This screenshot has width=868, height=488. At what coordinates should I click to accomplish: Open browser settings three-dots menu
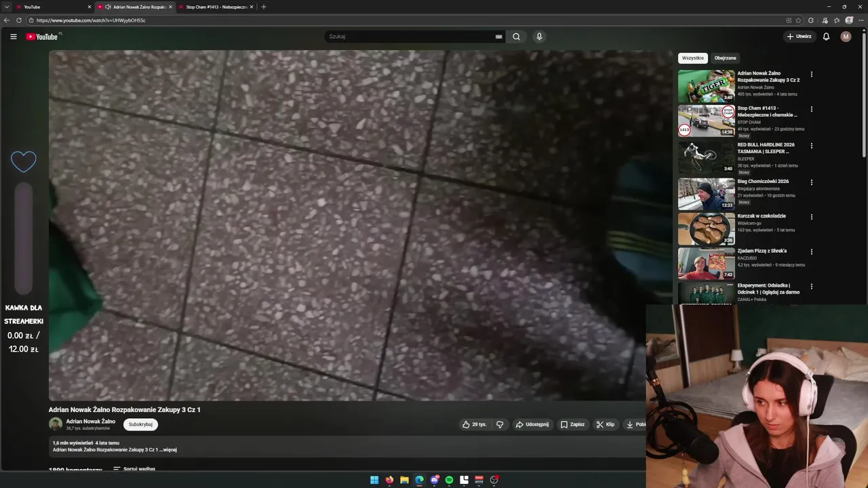point(861,20)
